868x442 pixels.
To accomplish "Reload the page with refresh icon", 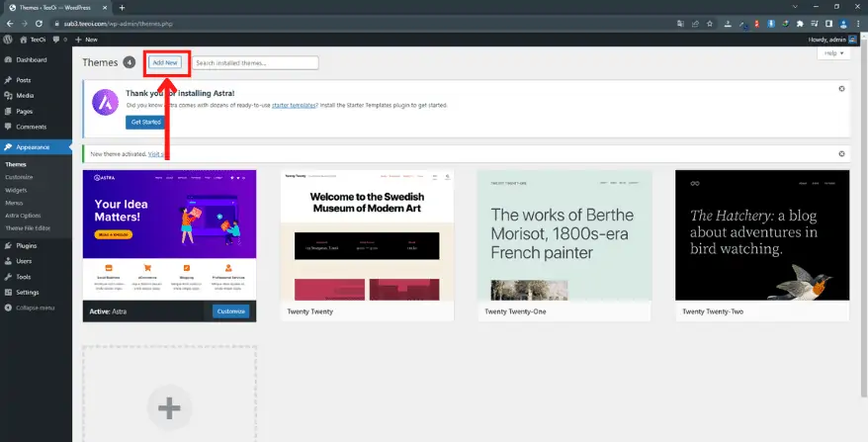I will click(39, 24).
